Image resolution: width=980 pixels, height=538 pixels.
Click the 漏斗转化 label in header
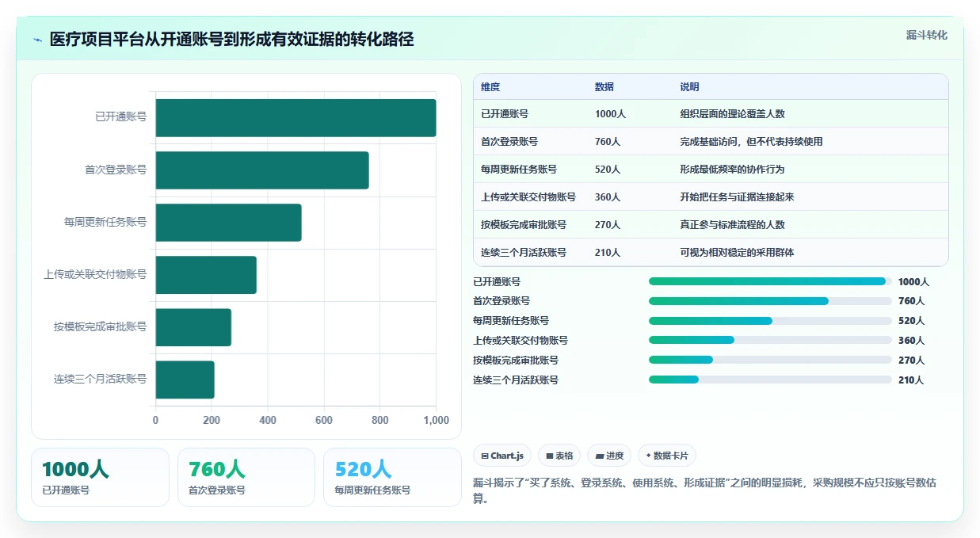926,35
